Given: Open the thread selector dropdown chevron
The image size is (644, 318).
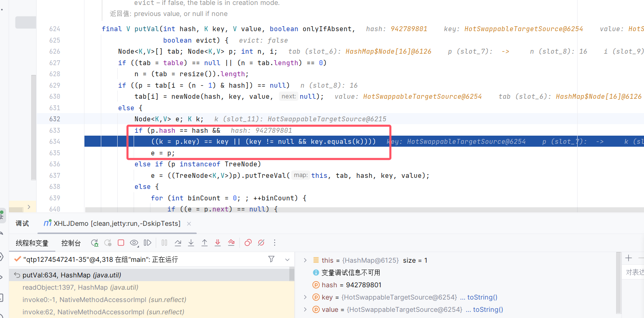Looking at the screenshot, I should coord(287,259).
